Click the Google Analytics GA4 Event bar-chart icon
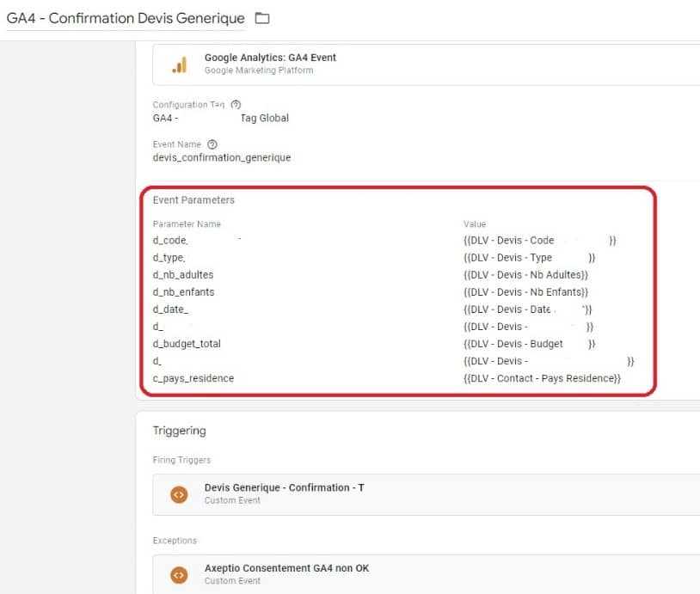 coord(180,63)
